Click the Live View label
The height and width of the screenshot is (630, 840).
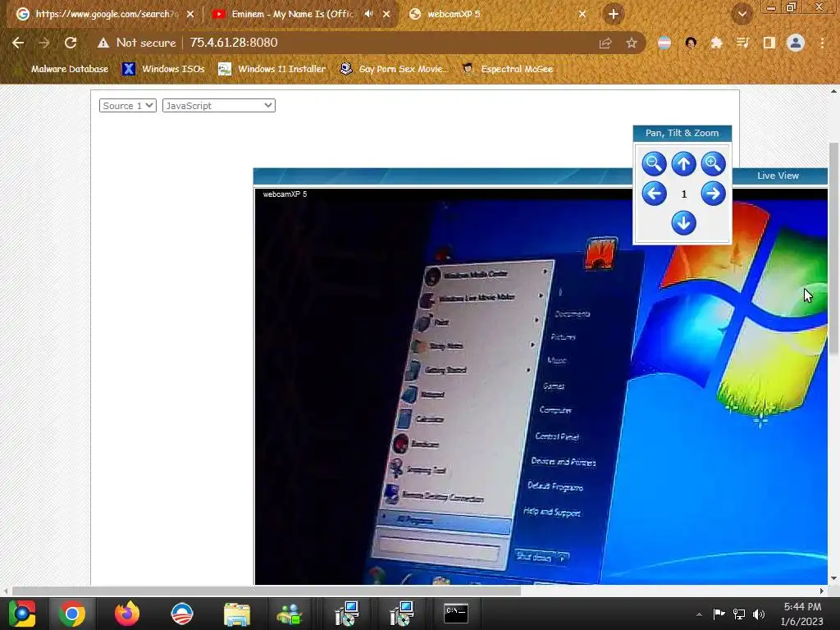778,176
